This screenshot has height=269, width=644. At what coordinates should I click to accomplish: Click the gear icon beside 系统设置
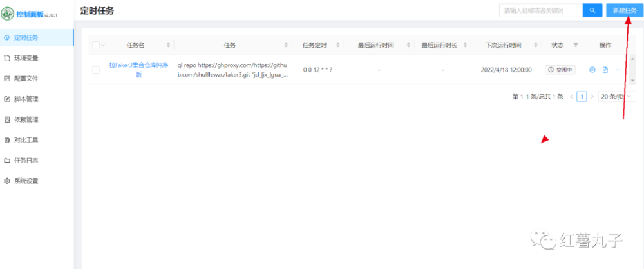pyautogui.click(x=6, y=181)
